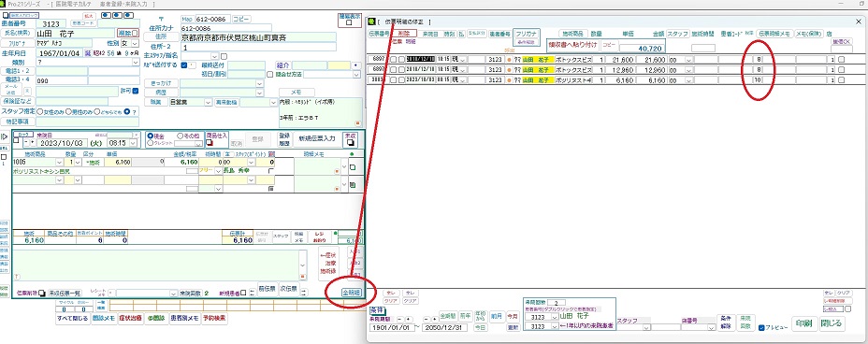Screen dimensions: 868x344
Task: Click the 商品仕入 icon in slip panel
Action: coord(210,142)
